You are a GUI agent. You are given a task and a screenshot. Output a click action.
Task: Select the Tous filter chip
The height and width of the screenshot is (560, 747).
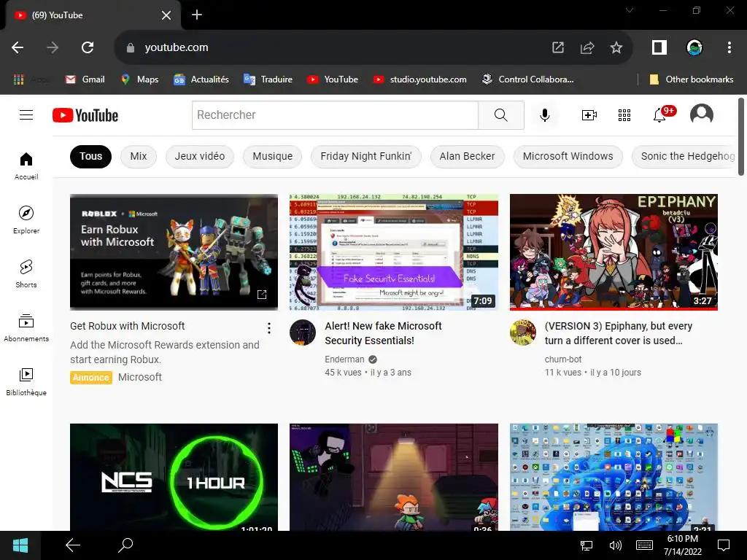[90, 156]
